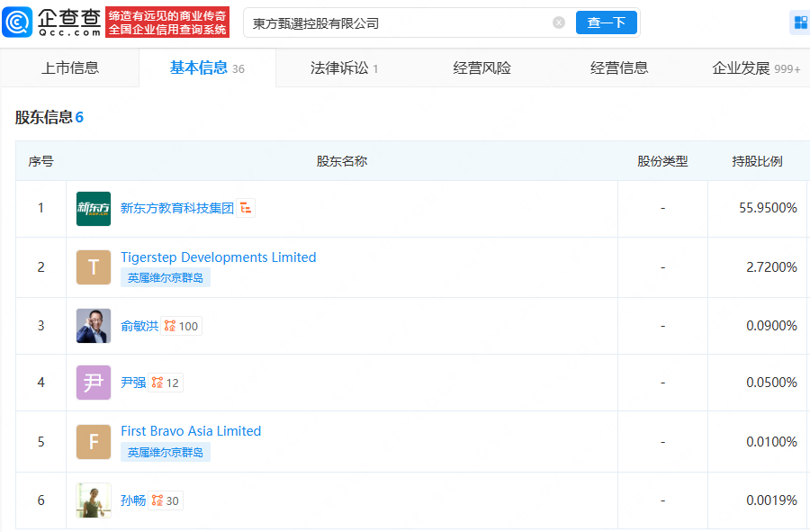Focus the company name search field

tap(396, 23)
